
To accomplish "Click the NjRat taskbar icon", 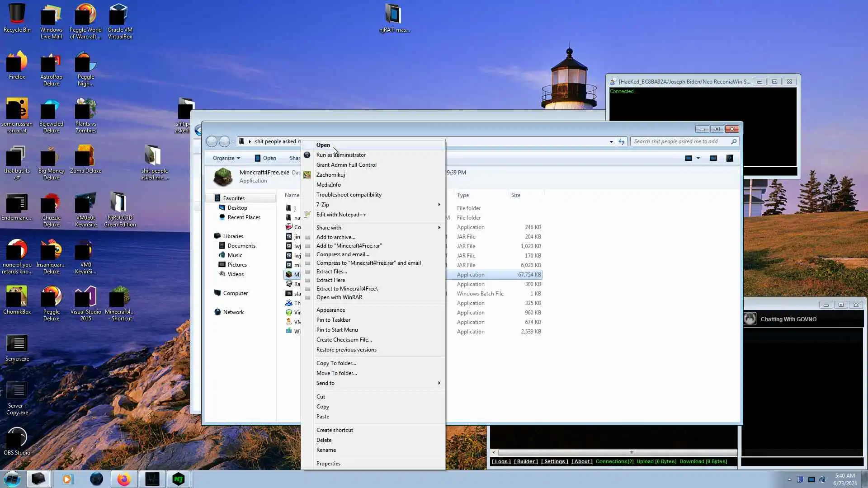I will pos(179,479).
